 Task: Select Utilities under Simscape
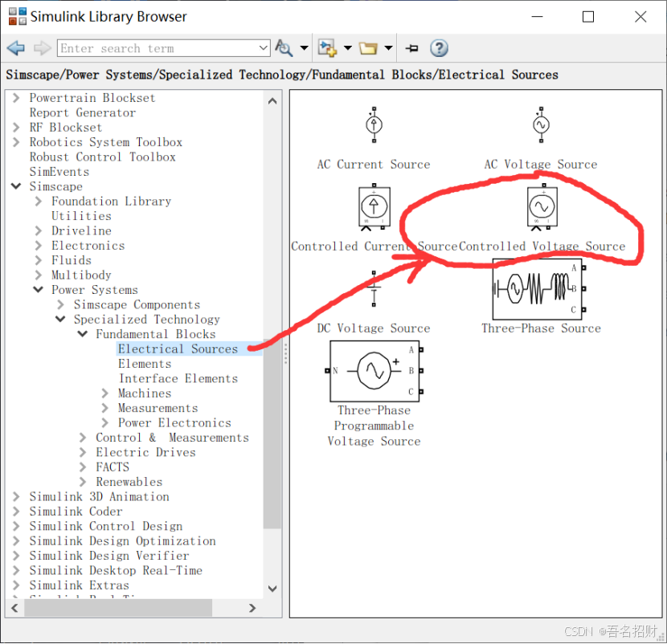pyautogui.click(x=81, y=216)
